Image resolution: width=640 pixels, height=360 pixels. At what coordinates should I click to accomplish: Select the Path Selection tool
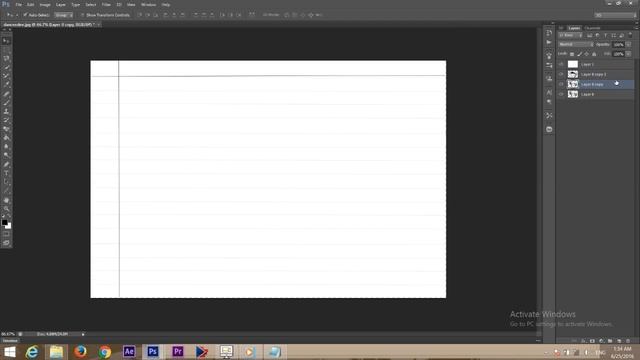pyautogui.click(x=6, y=182)
